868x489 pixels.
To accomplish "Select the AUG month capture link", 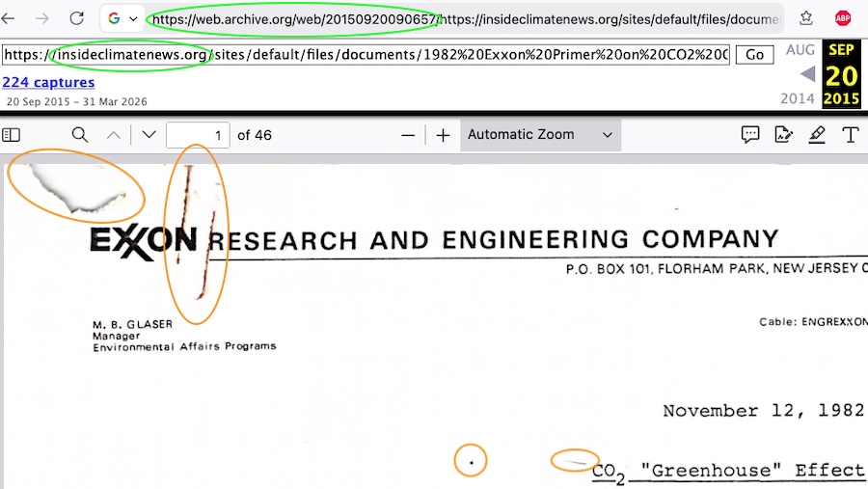I will point(800,50).
